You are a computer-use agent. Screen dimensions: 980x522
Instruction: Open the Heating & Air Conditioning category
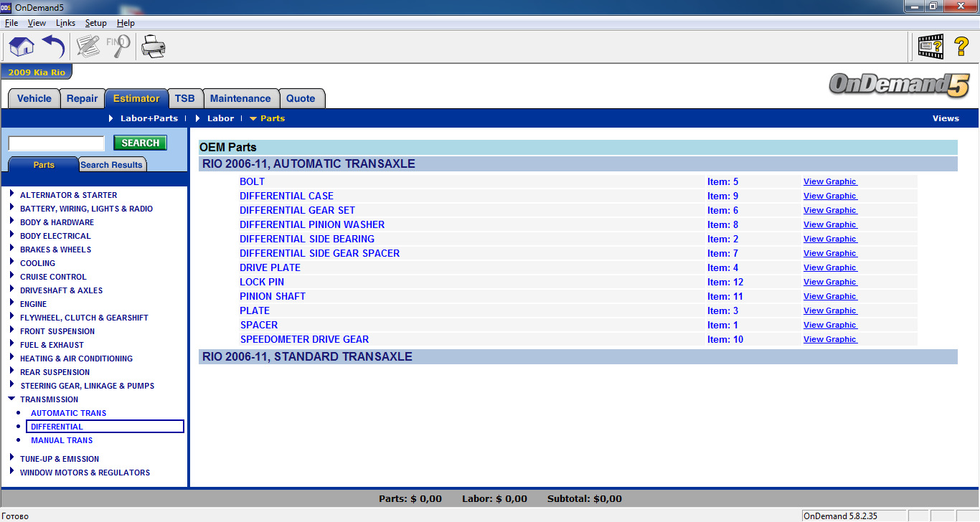pyautogui.click(x=76, y=359)
